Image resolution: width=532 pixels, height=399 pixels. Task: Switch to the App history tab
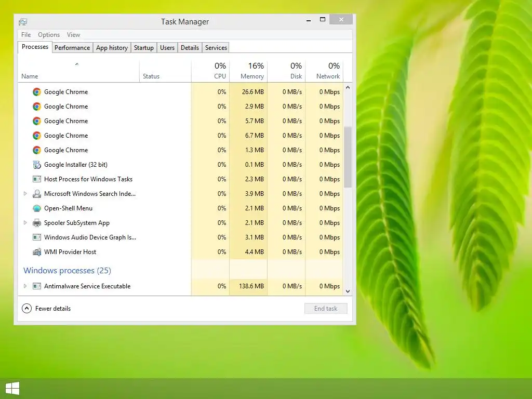112,48
